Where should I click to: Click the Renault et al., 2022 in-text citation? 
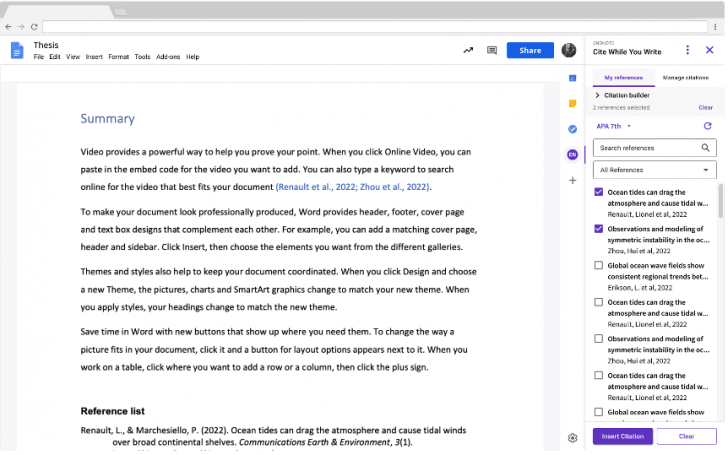tap(316, 187)
